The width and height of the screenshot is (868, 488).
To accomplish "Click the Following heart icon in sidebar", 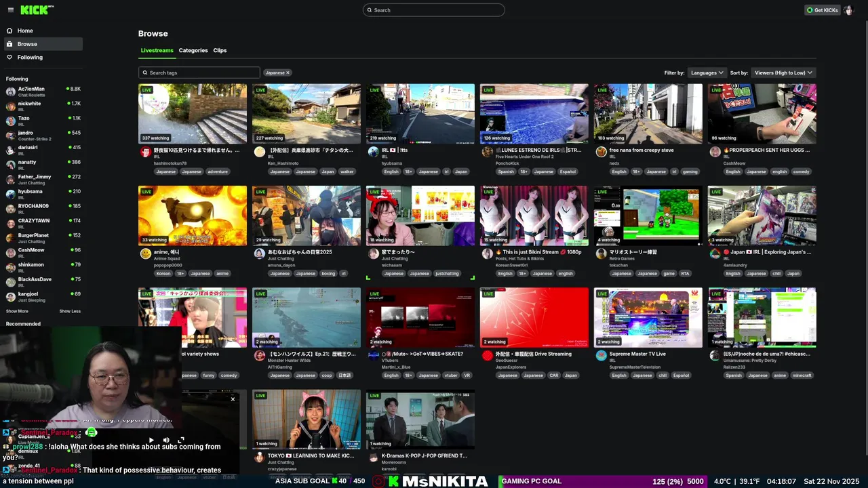I will [9, 58].
